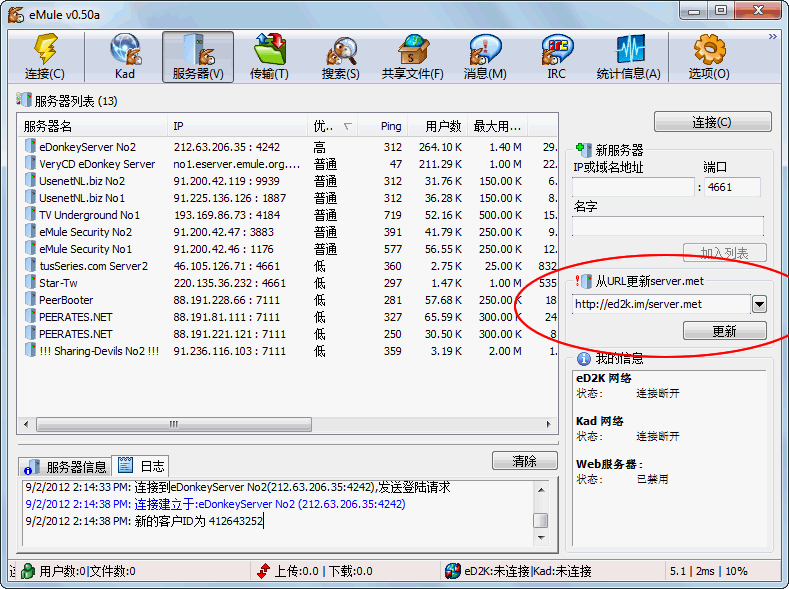The width and height of the screenshot is (789, 589).
Task: Click the 更新 update button
Action: coord(725,331)
